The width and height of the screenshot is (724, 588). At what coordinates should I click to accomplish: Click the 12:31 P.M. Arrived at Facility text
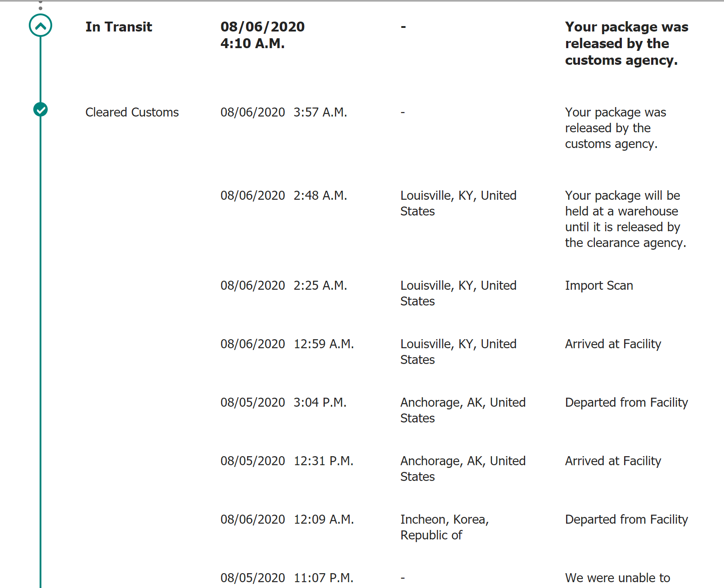click(x=613, y=461)
